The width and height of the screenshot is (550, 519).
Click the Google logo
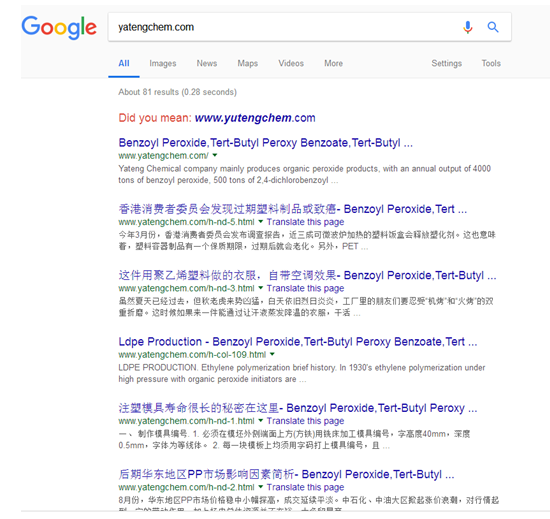[x=59, y=27]
